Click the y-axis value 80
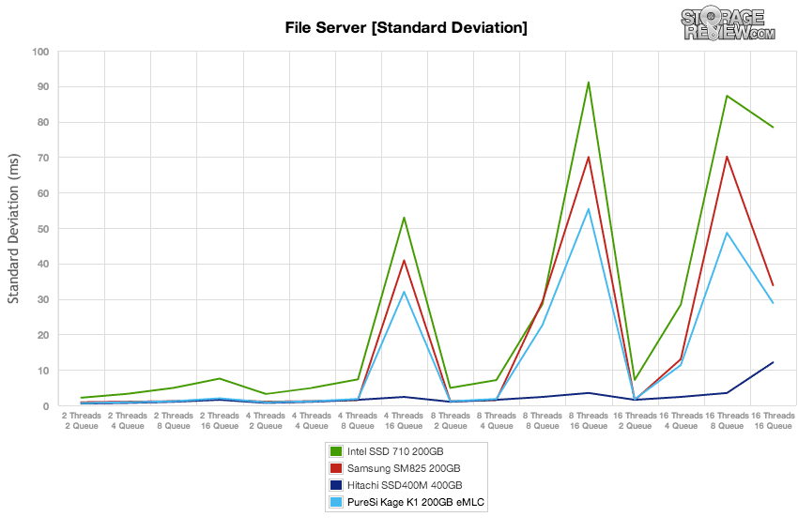 (x=43, y=123)
